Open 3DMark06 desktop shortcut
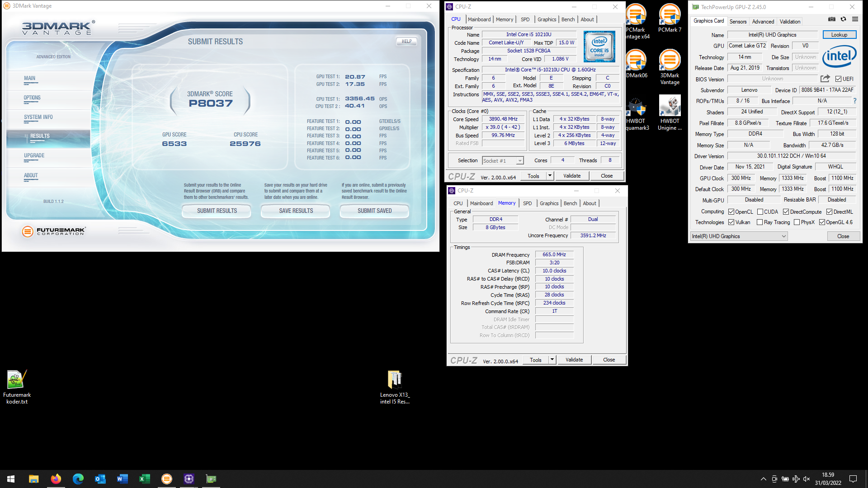The width and height of the screenshot is (868, 488). pyautogui.click(x=637, y=64)
